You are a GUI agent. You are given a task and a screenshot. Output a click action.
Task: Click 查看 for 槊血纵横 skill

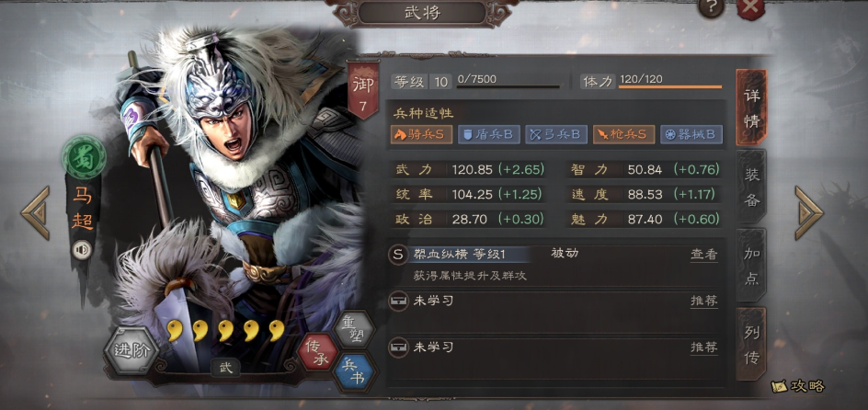point(703,255)
